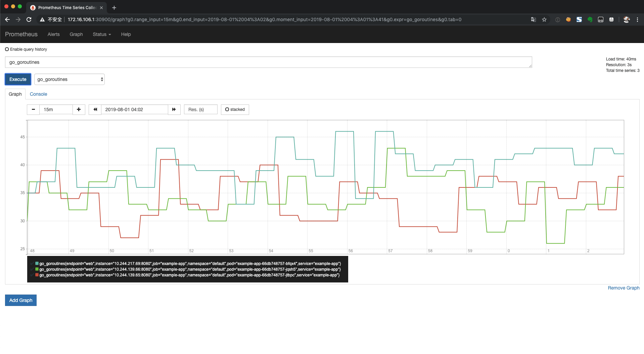The height and width of the screenshot is (354, 644).
Task: Expand the Status menu in the navbar
Action: pos(102,34)
